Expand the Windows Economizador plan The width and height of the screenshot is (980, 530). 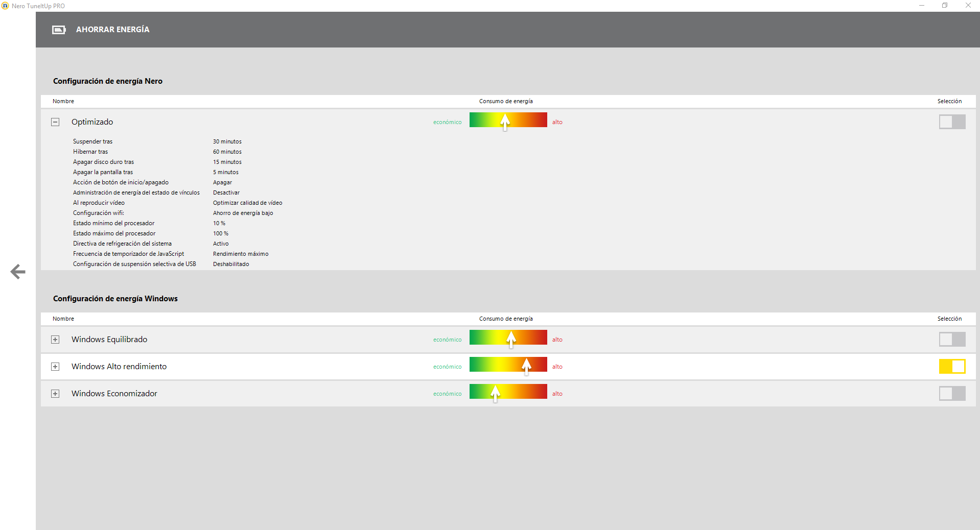55,394
